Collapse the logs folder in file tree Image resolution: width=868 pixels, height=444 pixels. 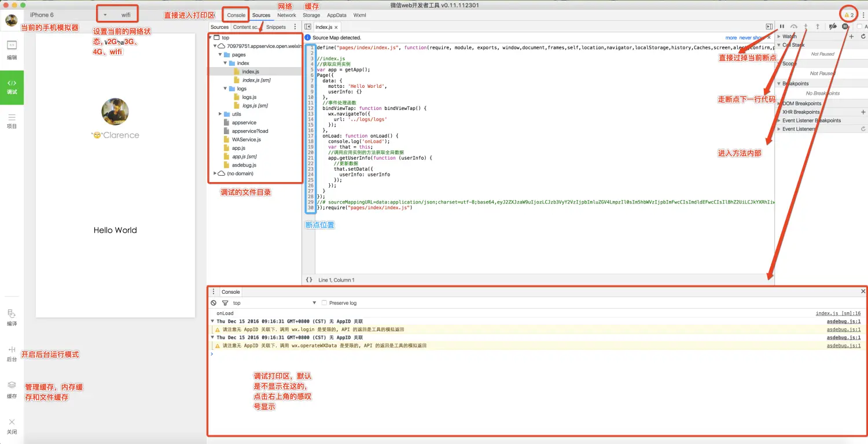click(226, 88)
